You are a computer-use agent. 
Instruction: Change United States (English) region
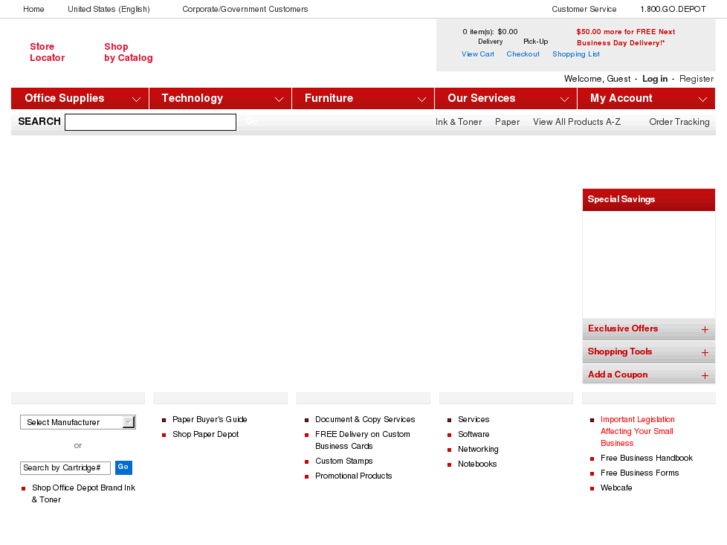tap(109, 9)
